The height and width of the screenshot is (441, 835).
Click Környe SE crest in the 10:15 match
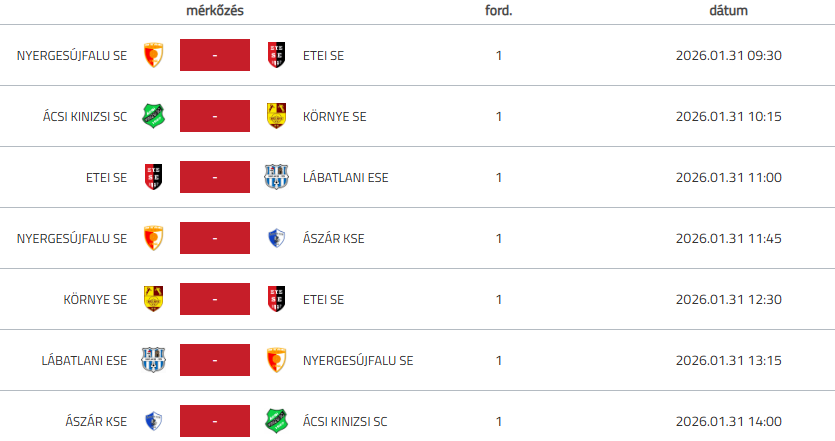[276, 116]
